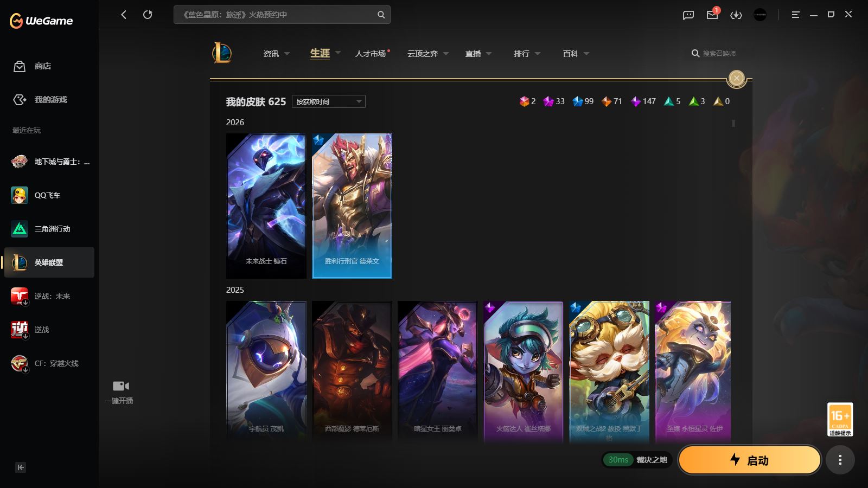Click the WeGame logo
The width and height of the screenshot is (868, 488).
[x=41, y=21]
